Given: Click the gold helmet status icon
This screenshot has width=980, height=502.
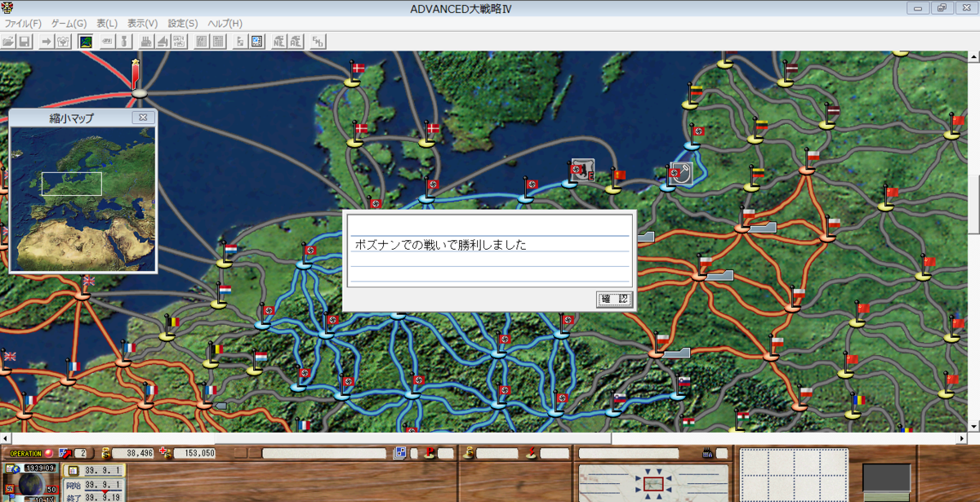Looking at the screenshot, I should point(468,453).
